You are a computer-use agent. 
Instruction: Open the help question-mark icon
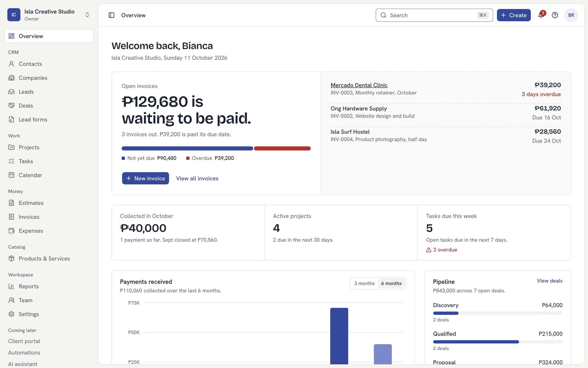[x=555, y=15]
